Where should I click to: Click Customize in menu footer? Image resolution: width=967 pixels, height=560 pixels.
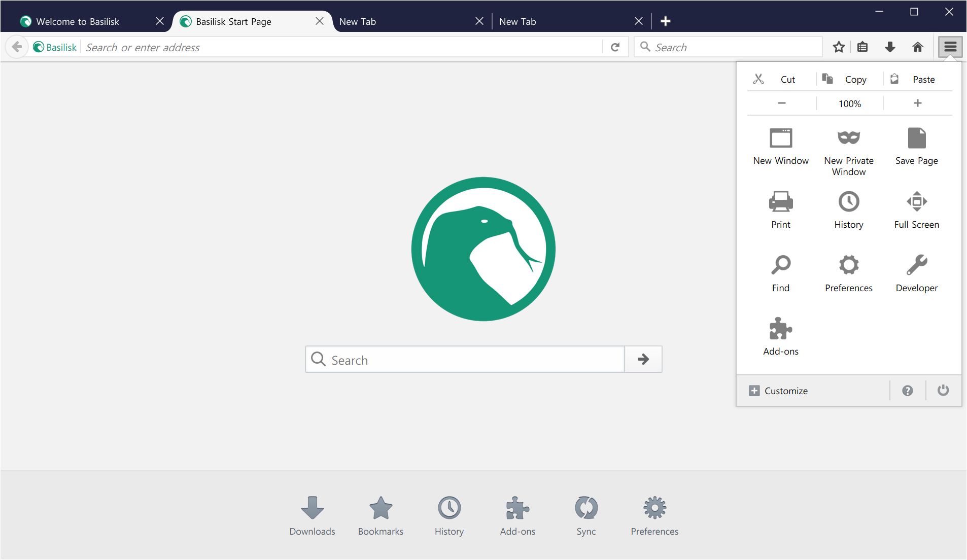coord(779,391)
